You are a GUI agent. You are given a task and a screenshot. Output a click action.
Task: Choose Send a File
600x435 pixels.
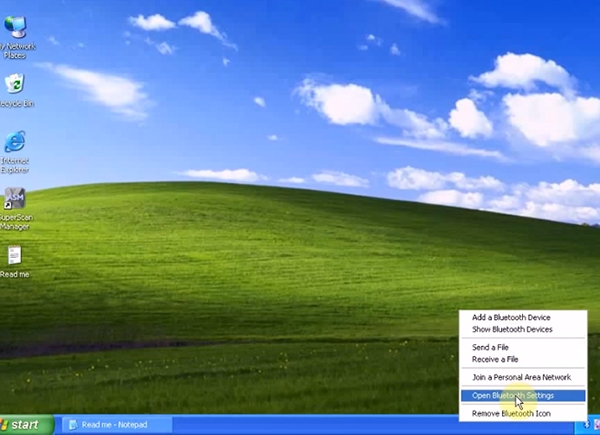click(x=523, y=347)
